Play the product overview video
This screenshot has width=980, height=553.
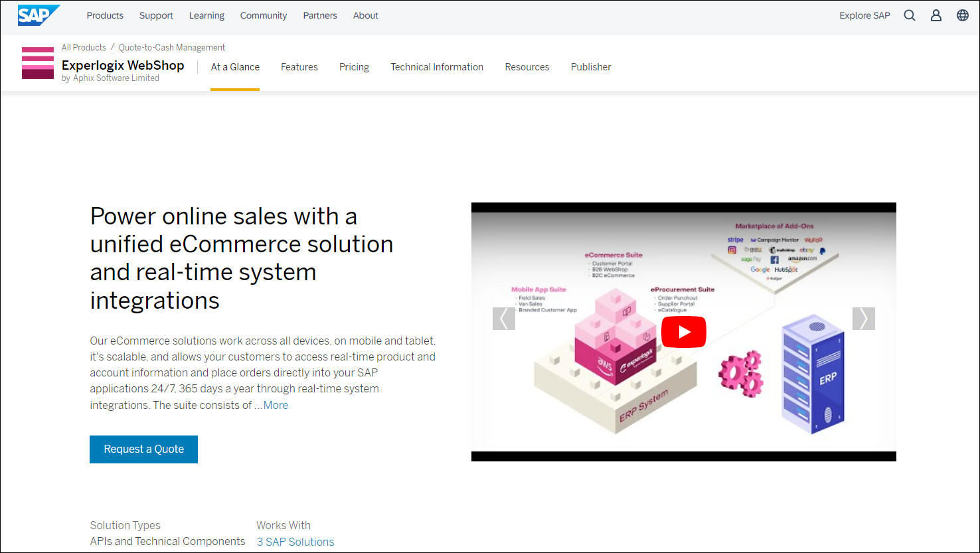coord(683,332)
